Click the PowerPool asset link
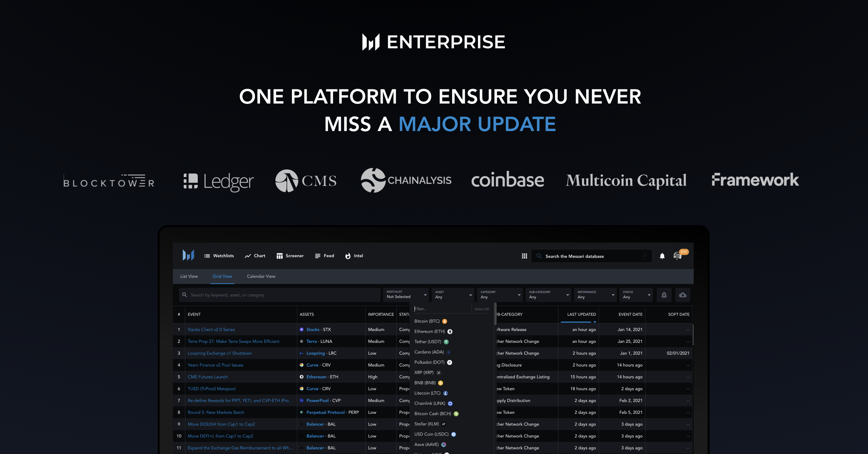This screenshot has width=868, height=454. click(x=318, y=400)
